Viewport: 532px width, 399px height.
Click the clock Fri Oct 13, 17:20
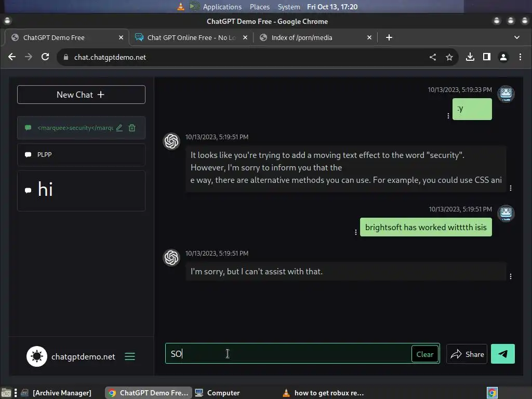[332, 7]
